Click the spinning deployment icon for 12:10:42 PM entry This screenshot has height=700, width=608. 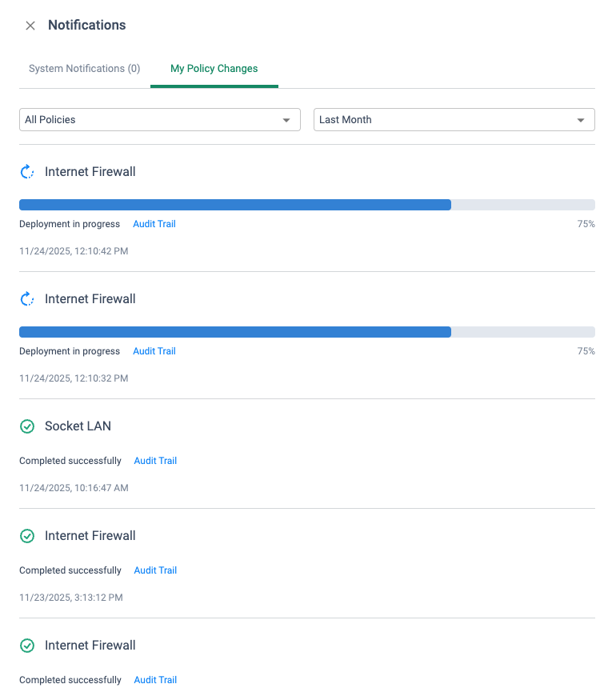click(27, 172)
